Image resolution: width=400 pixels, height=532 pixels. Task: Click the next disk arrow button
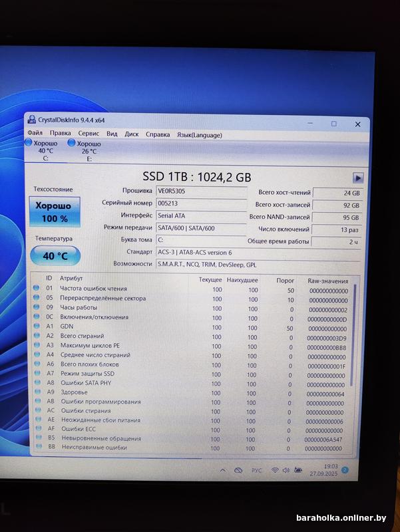coord(358,178)
